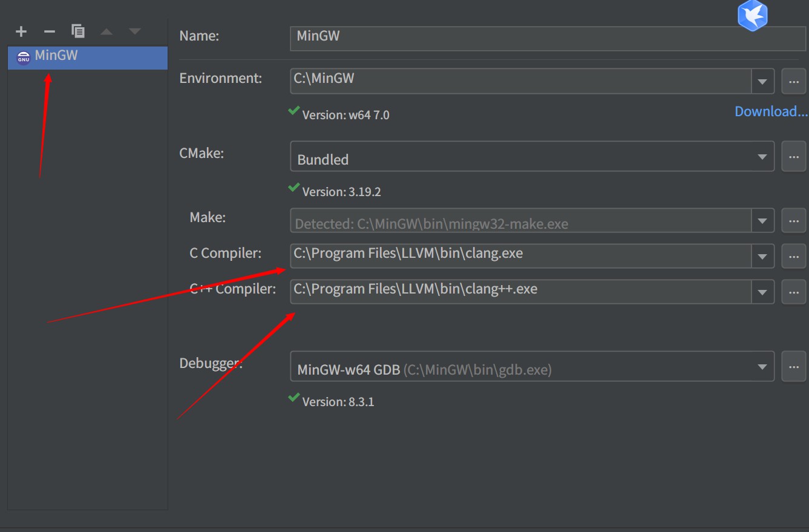Add a new toolchain with plus icon
Screen dimensions: 809x532
pos(21,31)
